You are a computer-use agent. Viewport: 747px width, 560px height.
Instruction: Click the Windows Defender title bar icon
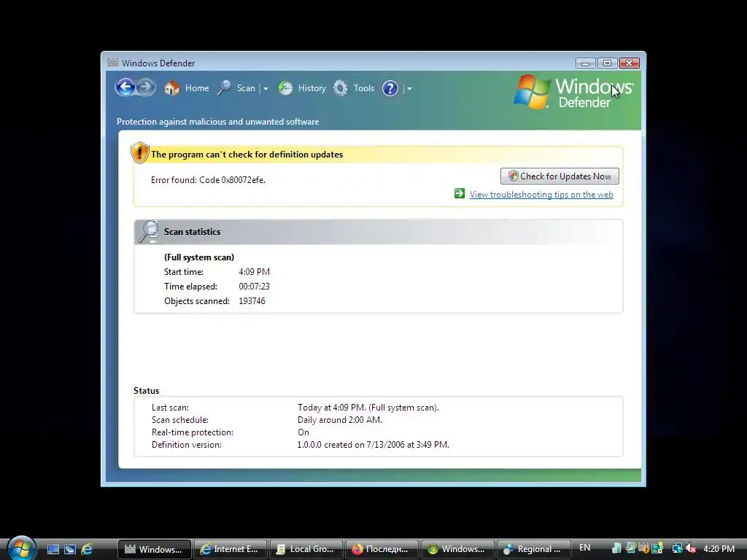coord(112,63)
